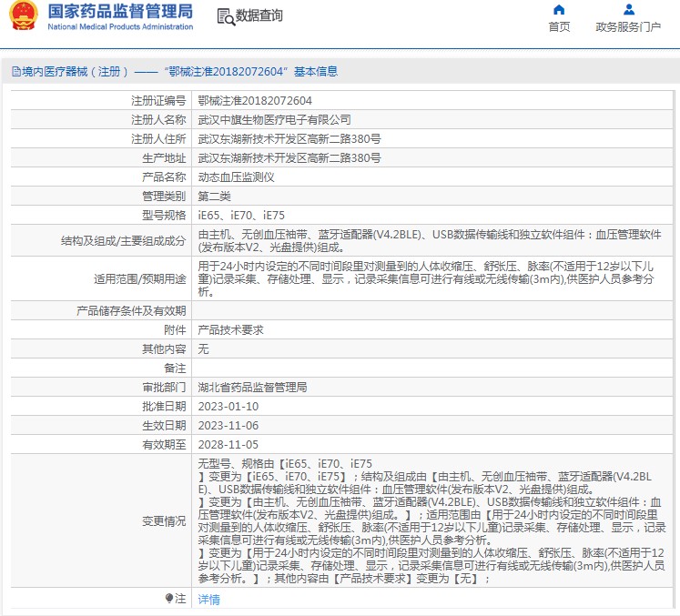Click the 产品技术要求 attachment entry

click(x=230, y=330)
